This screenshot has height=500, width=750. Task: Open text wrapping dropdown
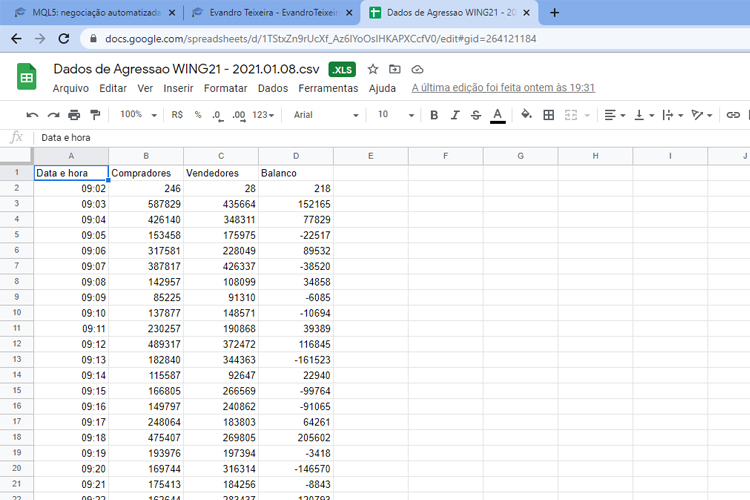click(673, 115)
